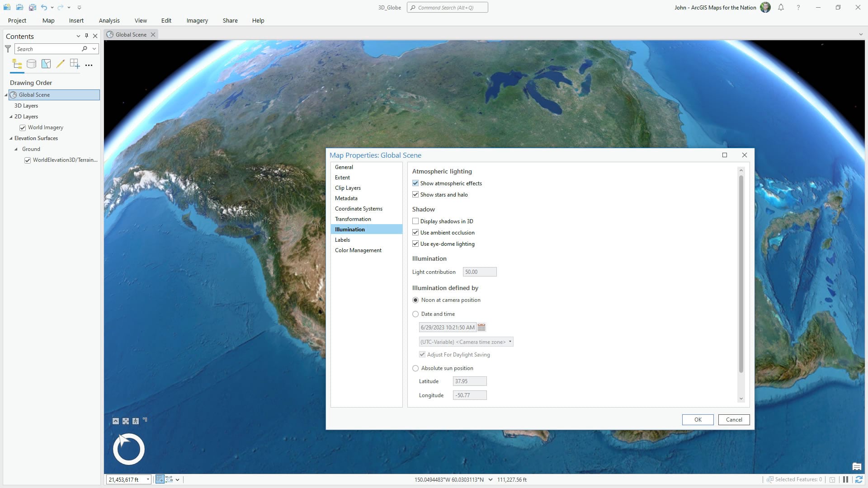Uncheck Show stars and halo

point(415,195)
